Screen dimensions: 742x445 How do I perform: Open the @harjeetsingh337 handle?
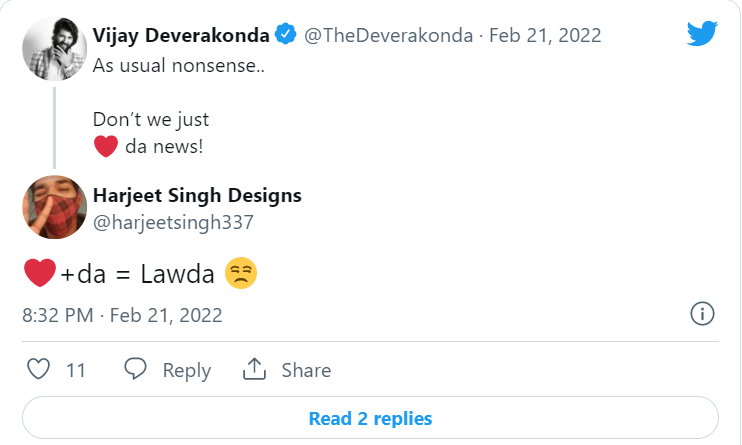tap(173, 222)
